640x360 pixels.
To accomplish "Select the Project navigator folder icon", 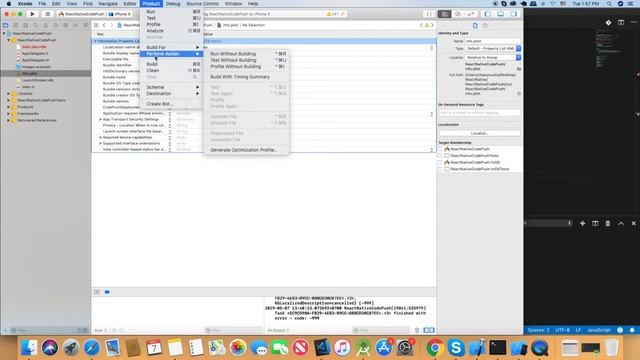I will point(6,25).
